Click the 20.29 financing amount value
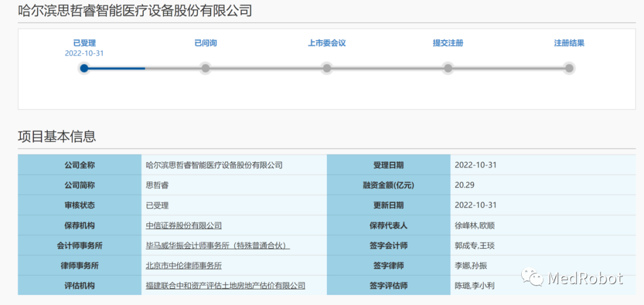The image size is (644, 305). (465, 186)
